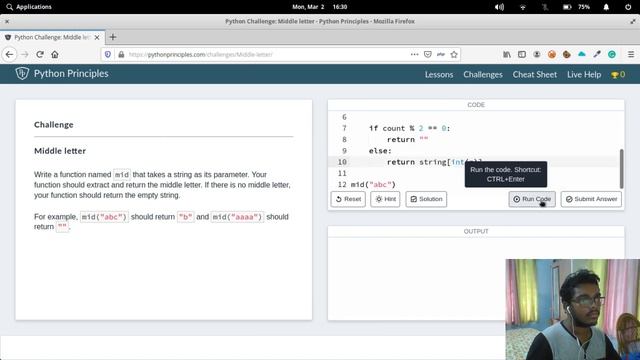
Task: Run the code
Action: coord(532,199)
